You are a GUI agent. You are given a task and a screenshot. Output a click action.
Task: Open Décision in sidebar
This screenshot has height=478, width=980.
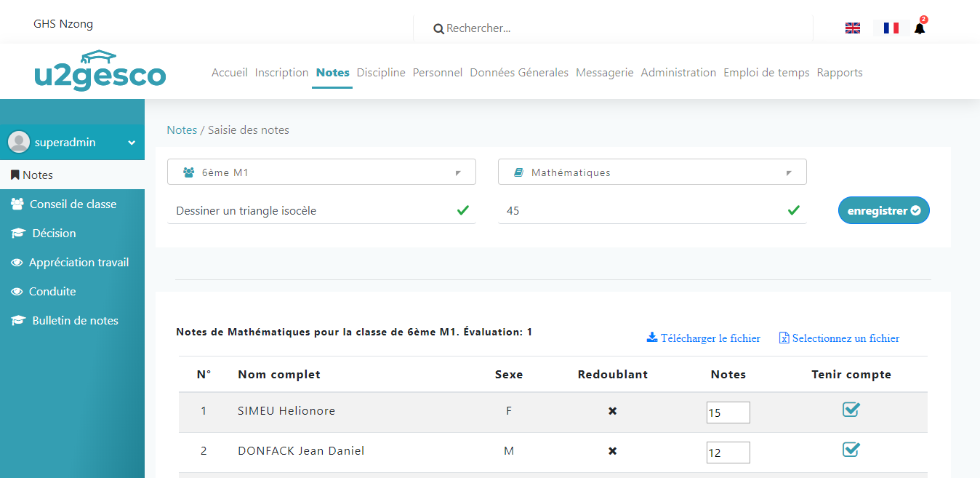click(73, 234)
